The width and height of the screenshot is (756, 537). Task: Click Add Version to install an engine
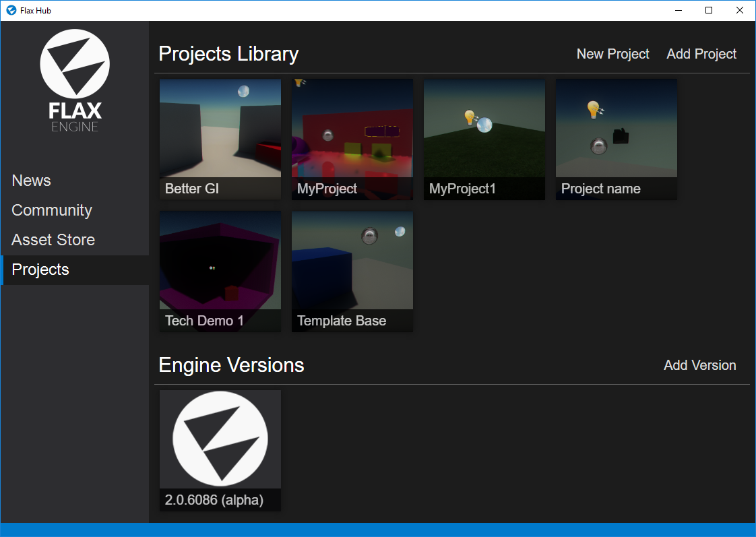pyautogui.click(x=699, y=365)
